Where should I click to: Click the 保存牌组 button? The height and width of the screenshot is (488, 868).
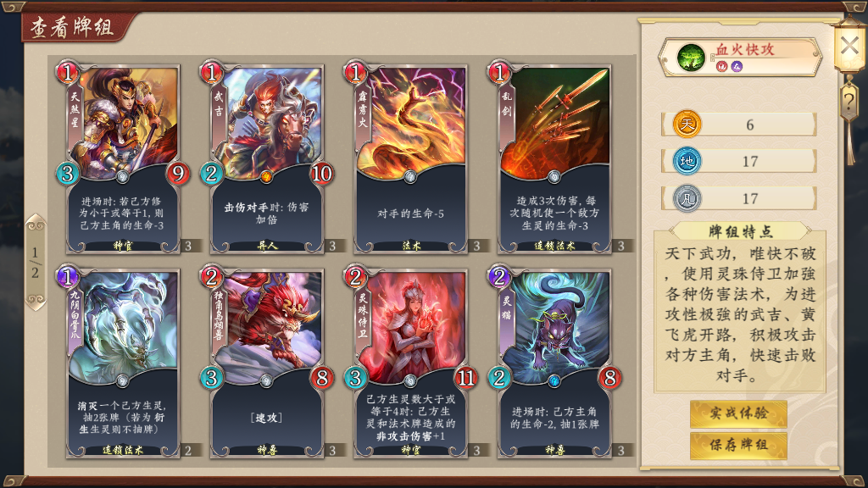pyautogui.click(x=738, y=445)
